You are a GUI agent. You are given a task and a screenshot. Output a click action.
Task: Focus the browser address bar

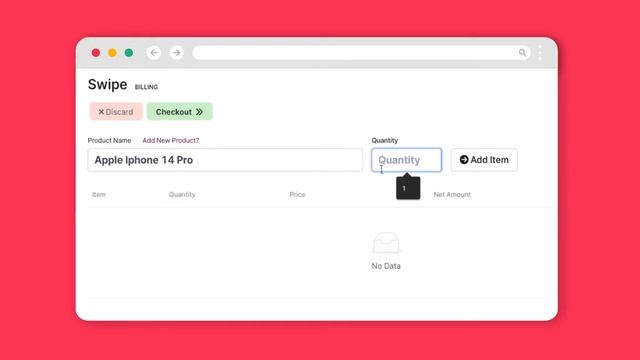(361, 53)
